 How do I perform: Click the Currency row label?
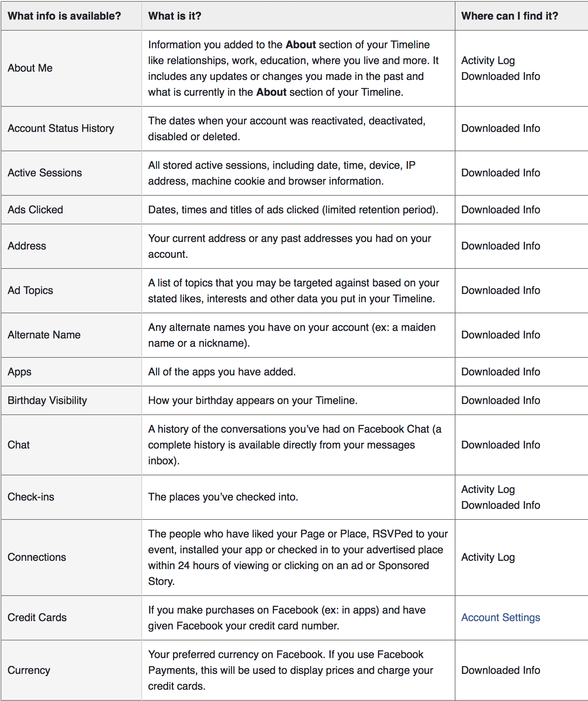pos(29,670)
